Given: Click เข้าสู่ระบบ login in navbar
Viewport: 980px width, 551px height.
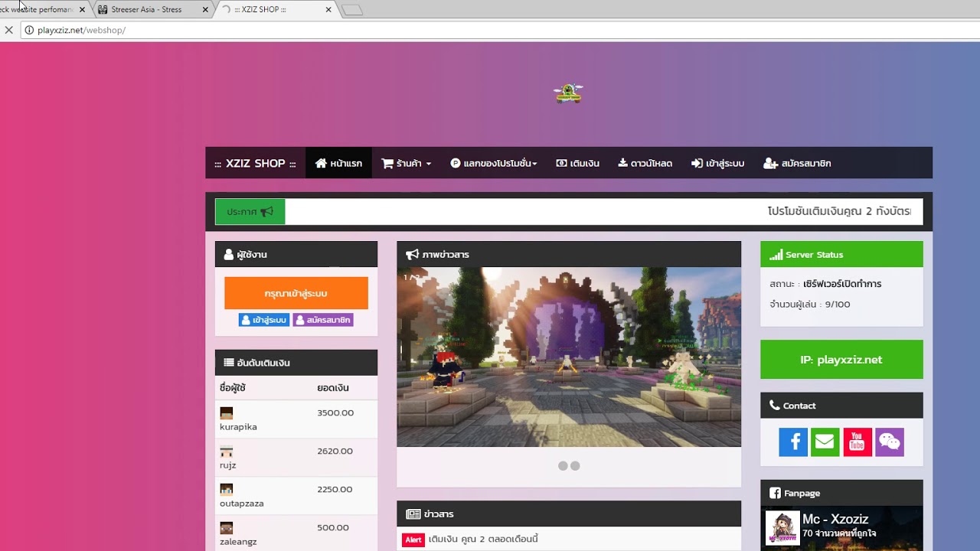Looking at the screenshot, I should point(717,163).
